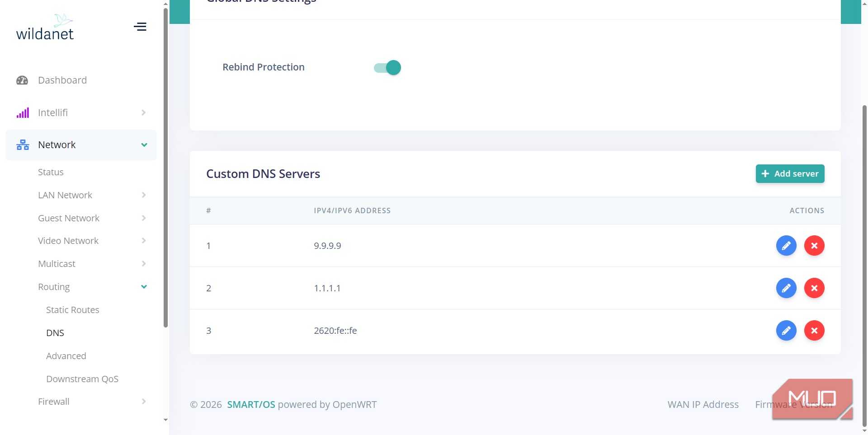Click the Intellifi signal bars icon
The height and width of the screenshot is (435, 868).
coord(23,112)
